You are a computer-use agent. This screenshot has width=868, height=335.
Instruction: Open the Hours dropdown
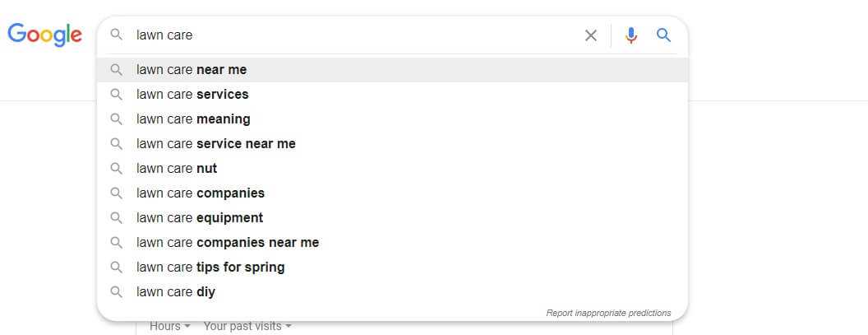(170, 326)
